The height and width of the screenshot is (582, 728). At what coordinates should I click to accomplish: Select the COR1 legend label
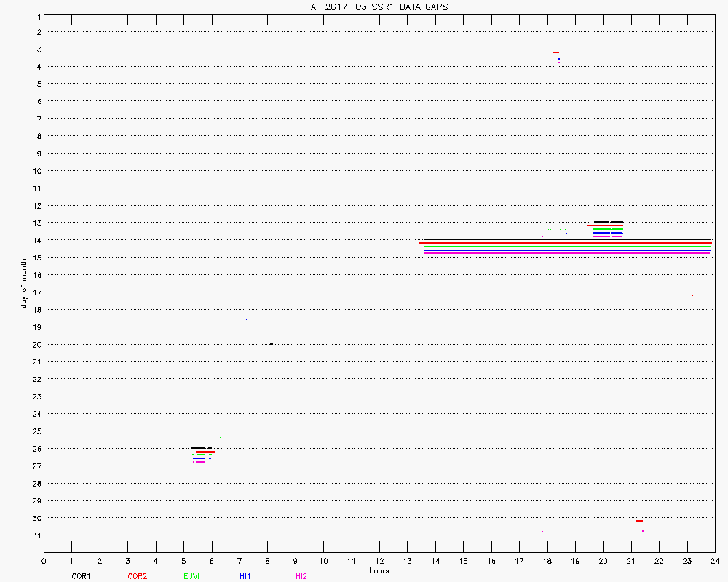click(81, 576)
